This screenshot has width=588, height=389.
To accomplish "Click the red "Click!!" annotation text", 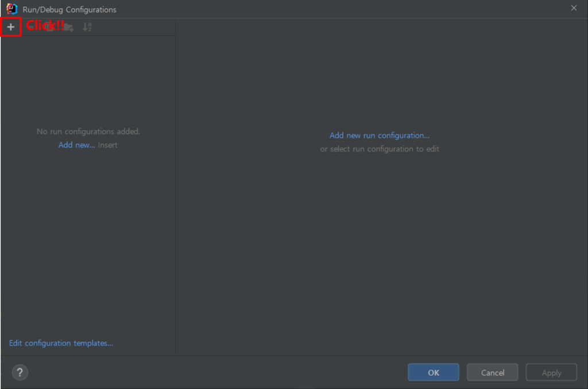I will (45, 25).
